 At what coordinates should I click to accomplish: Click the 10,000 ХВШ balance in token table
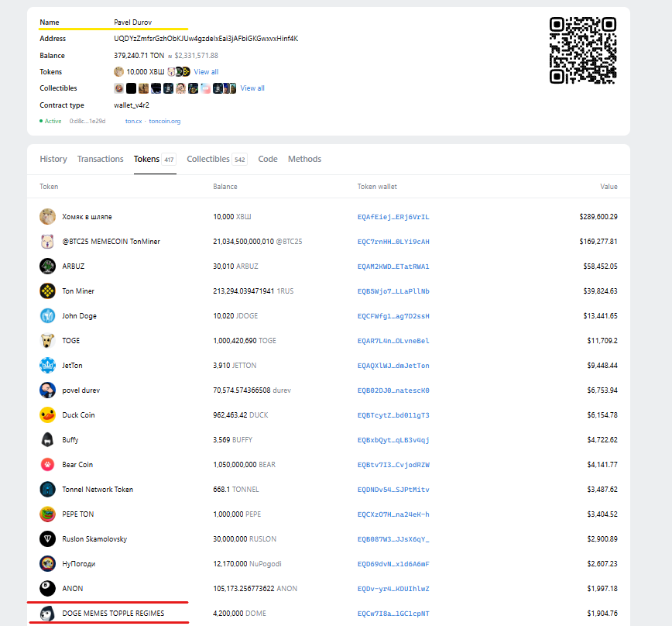(231, 216)
